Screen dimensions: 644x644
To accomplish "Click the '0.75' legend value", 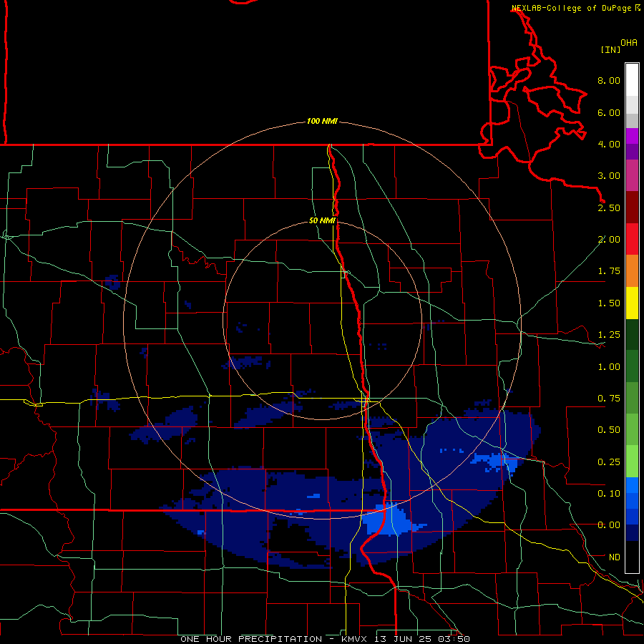I will click(x=609, y=399).
